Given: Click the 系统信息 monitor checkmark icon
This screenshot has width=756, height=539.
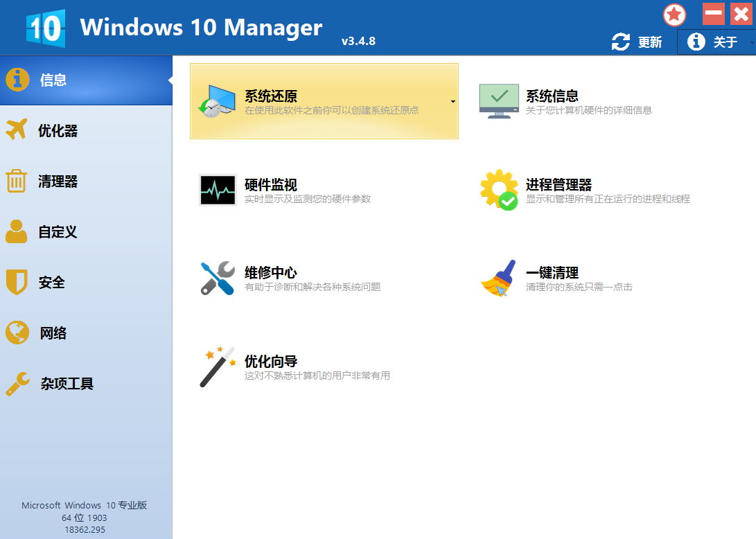Looking at the screenshot, I should (499, 101).
